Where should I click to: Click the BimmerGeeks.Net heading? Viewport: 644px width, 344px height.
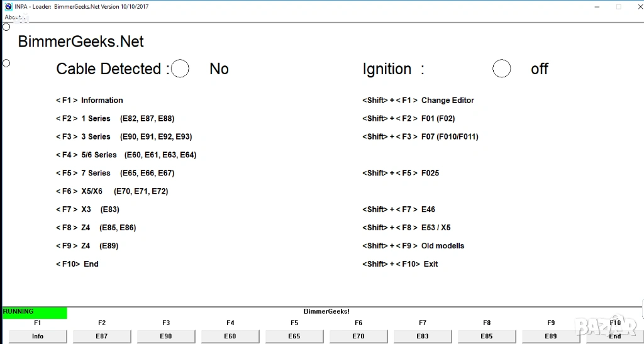coord(81,42)
